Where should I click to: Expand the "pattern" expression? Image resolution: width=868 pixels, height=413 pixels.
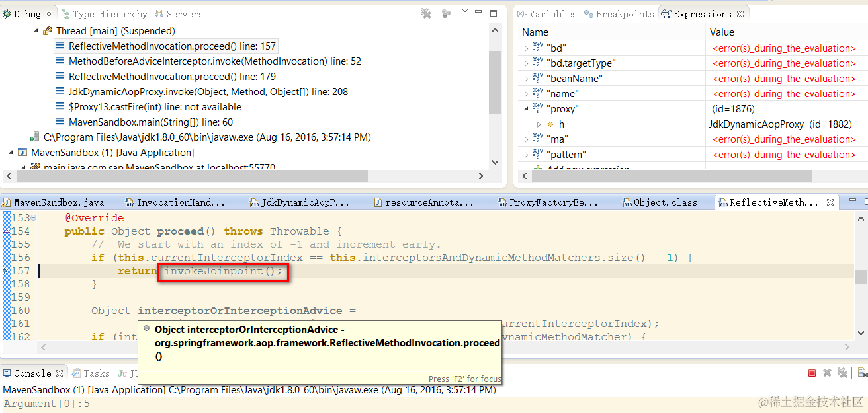pyautogui.click(x=527, y=155)
